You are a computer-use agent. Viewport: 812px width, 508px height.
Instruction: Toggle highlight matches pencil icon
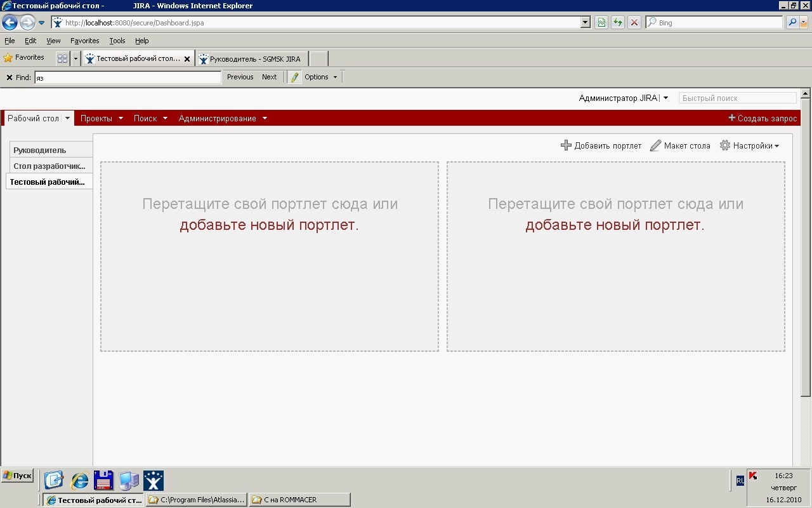click(x=294, y=77)
